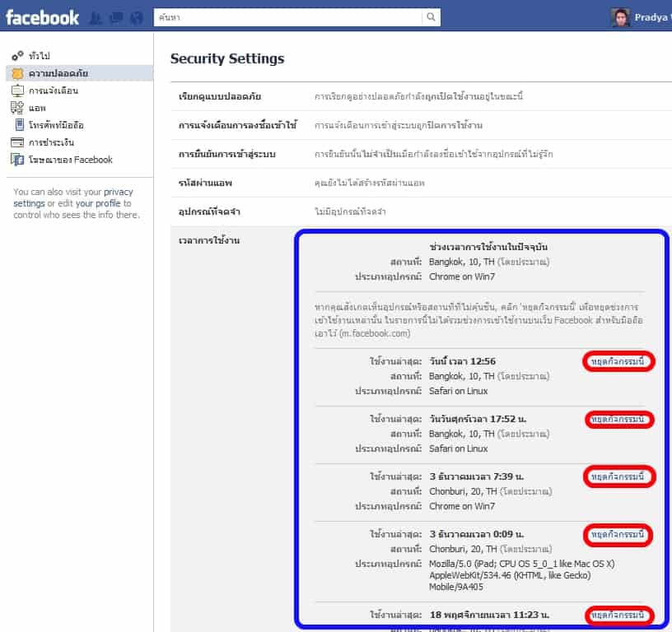The width and height of the screenshot is (672, 632).
Task: Type in the ค้นหา search field
Action: click(288, 17)
